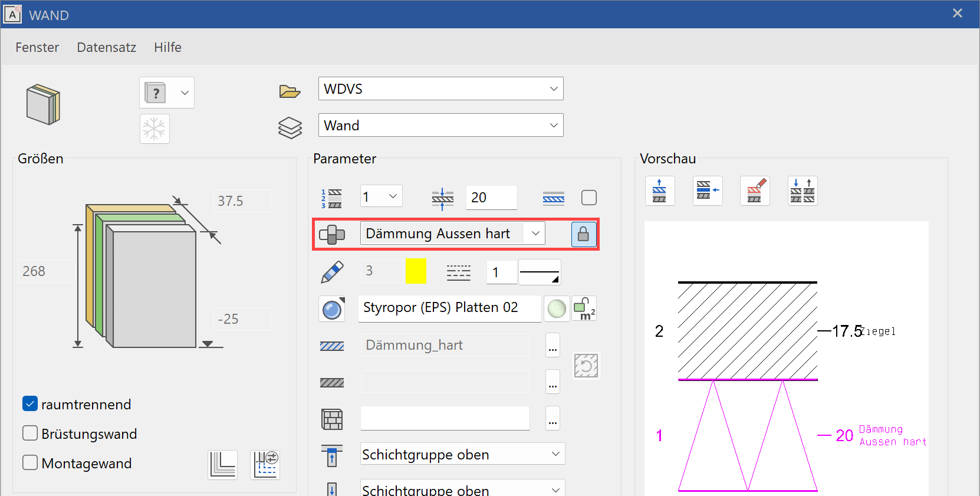This screenshot has height=496, width=980.
Task: Expand the Dämmung Aussen hart dropdown
Action: 535,234
